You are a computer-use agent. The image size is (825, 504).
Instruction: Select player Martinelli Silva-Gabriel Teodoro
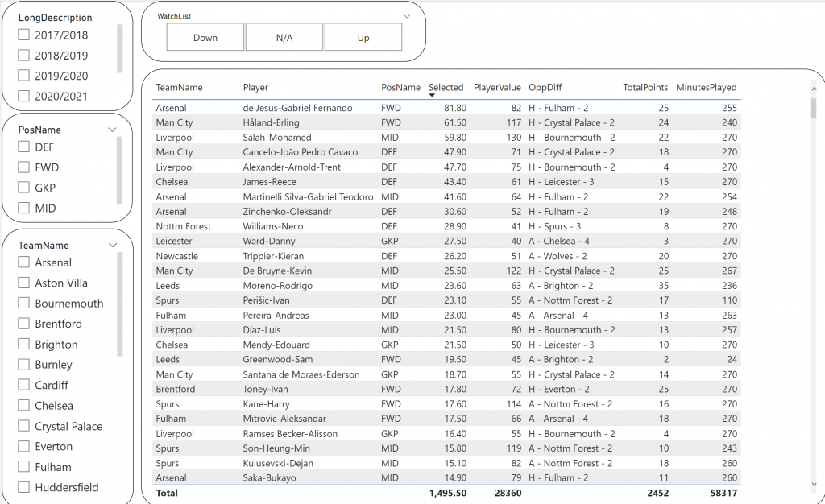point(308,196)
